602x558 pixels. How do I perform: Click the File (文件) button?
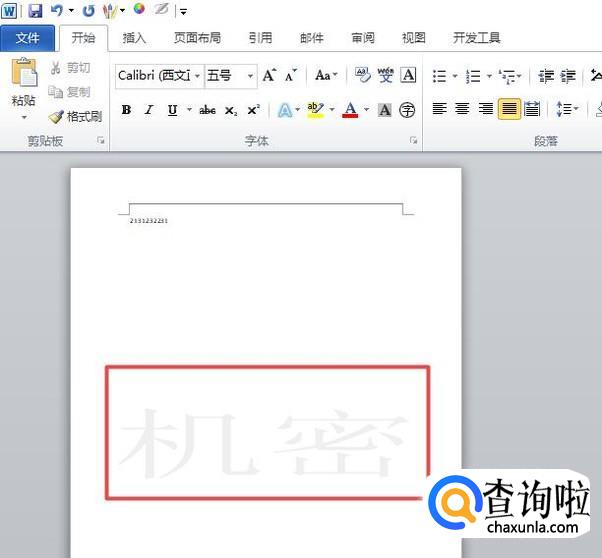pos(28,38)
